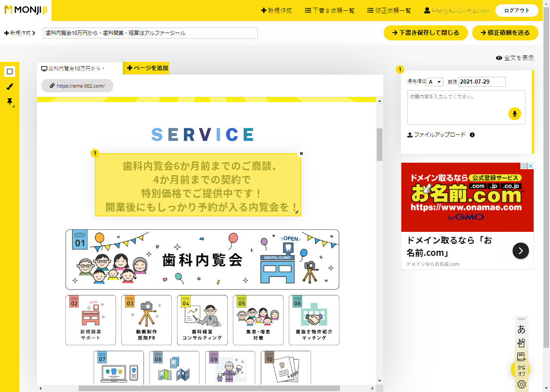Close the yellow annotation box

(x=301, y=153)
